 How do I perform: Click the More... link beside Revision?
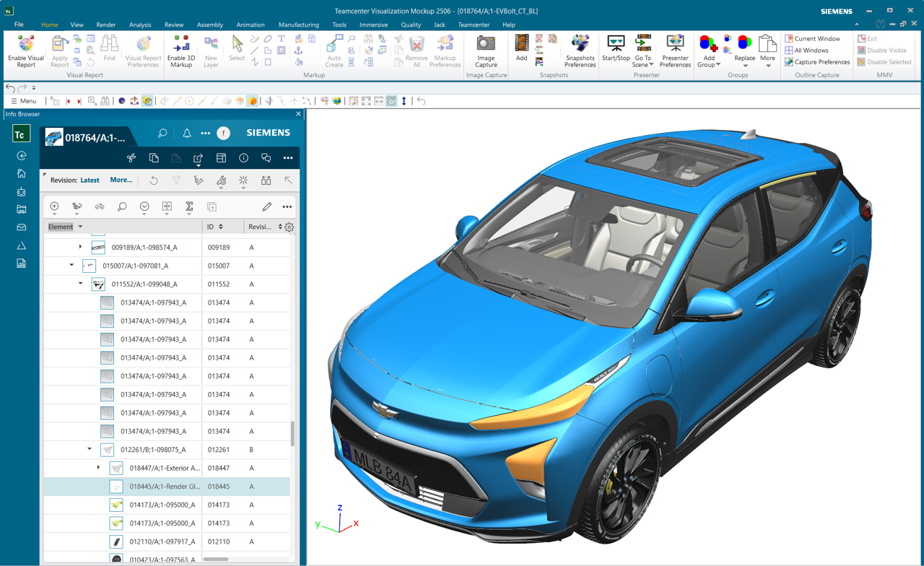click(x=121, y=180)
